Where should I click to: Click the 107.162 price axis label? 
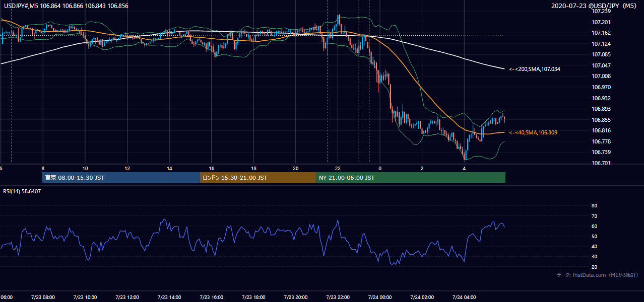(602, 33)
